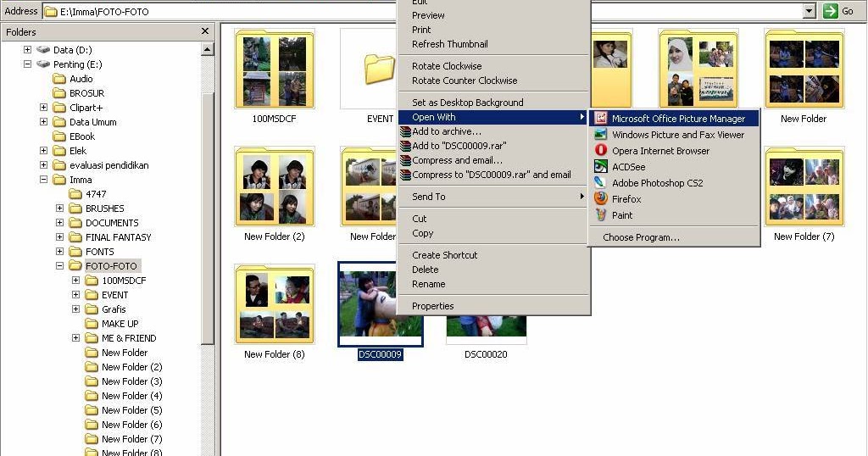
Task: Click WinRAR icon beside Add to archive
Action: tap(406, 131)
